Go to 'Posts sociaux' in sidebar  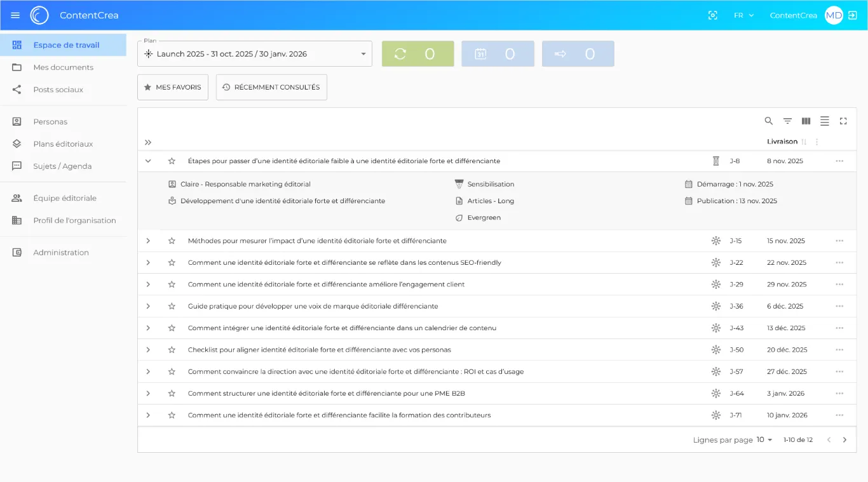point(58,90)
